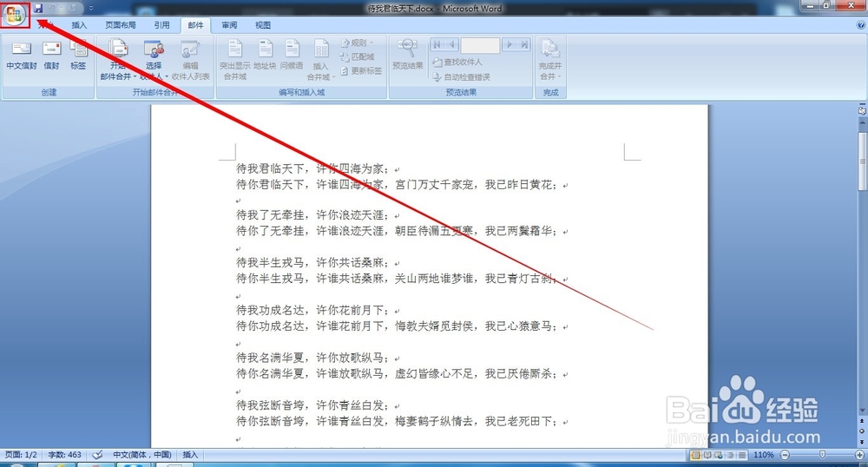
Task: Insert 地址块 address block
Action: pyautogui.click(x=265, y=56)
